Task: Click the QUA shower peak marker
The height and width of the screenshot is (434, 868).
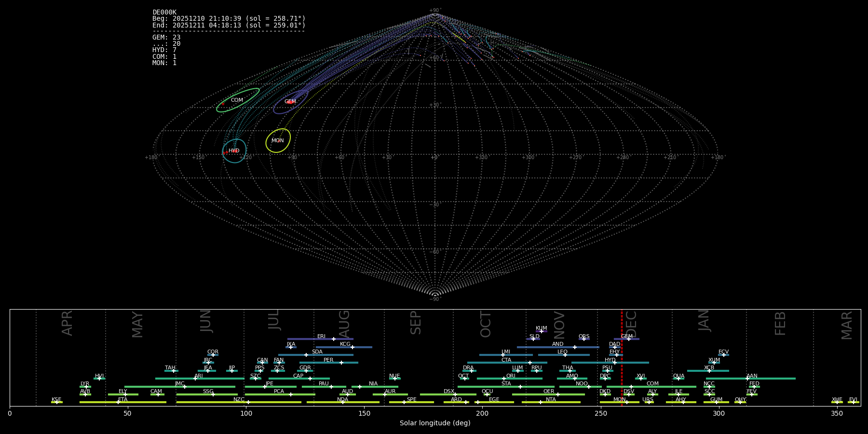Action: (x=678, y=379)
